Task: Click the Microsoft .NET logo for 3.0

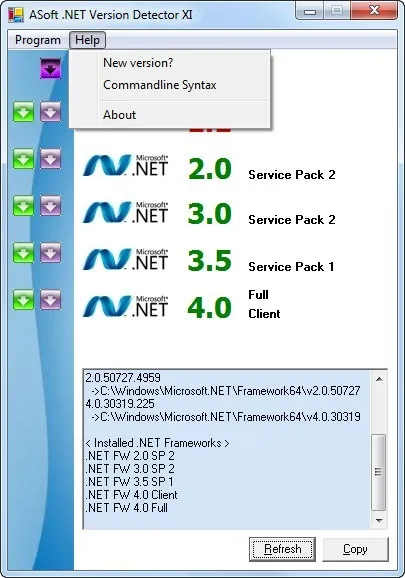Action: pos(125,212)
